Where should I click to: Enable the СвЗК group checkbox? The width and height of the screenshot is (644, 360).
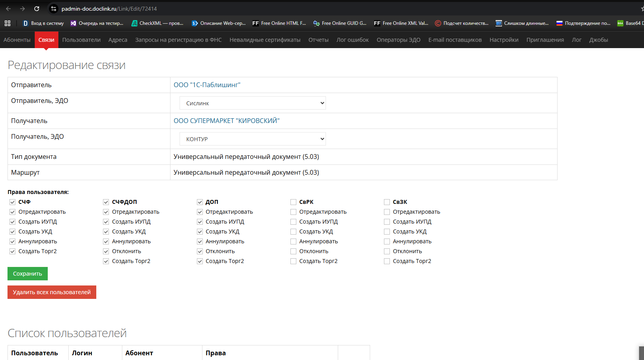[x=387, y=202]
